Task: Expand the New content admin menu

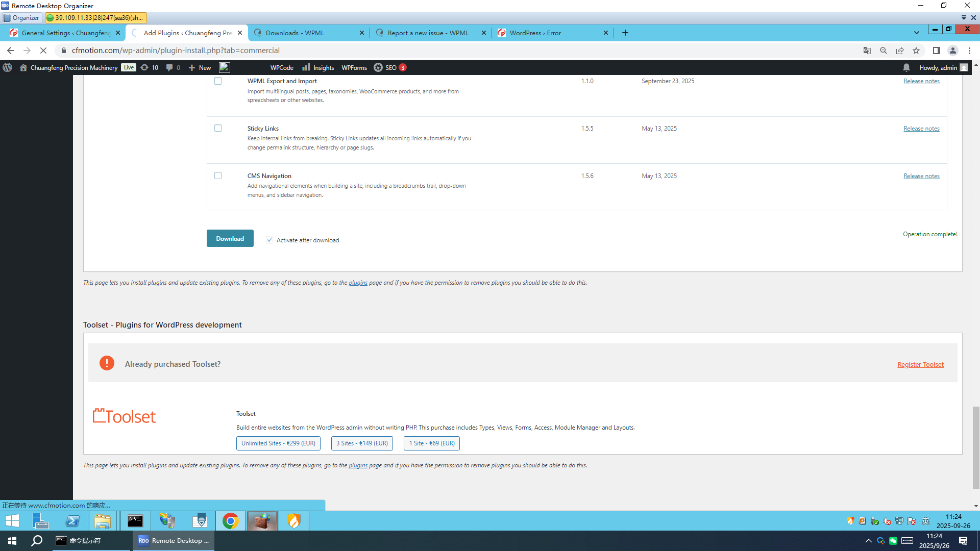Action: (200, 67)
